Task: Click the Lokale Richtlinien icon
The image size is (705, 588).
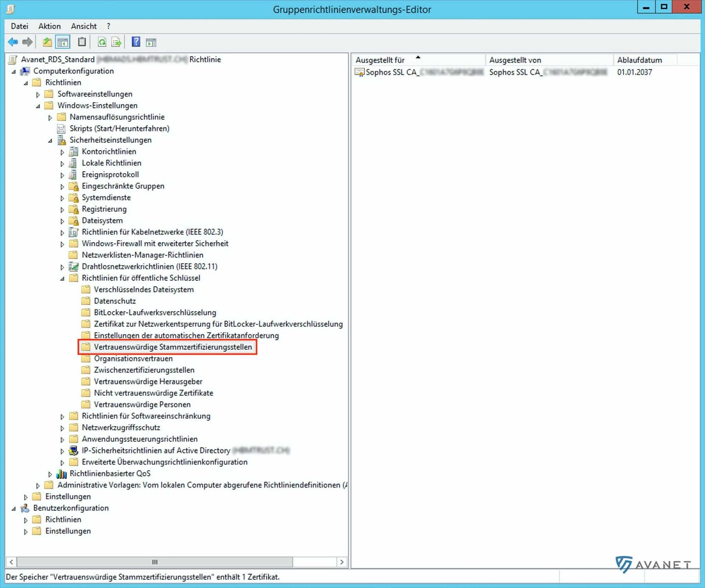Action: (73, 163)
